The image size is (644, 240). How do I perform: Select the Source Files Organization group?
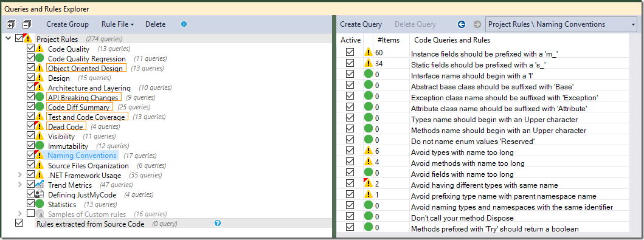point(88,166)
